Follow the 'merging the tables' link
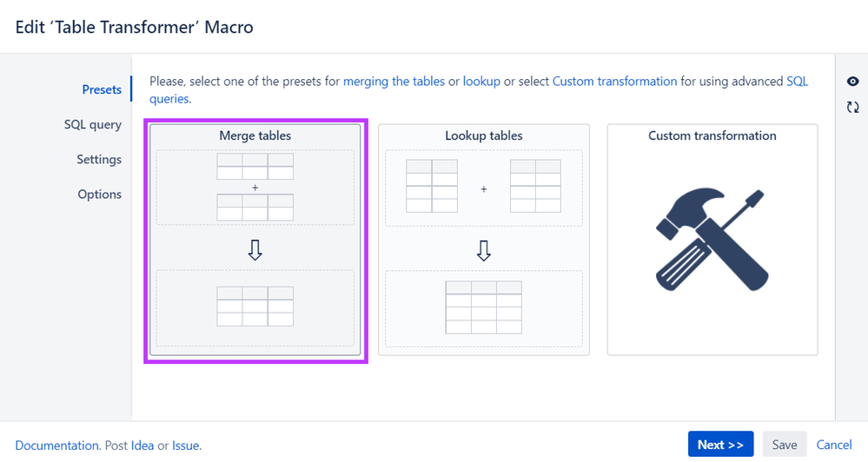 tap(394, 82)
